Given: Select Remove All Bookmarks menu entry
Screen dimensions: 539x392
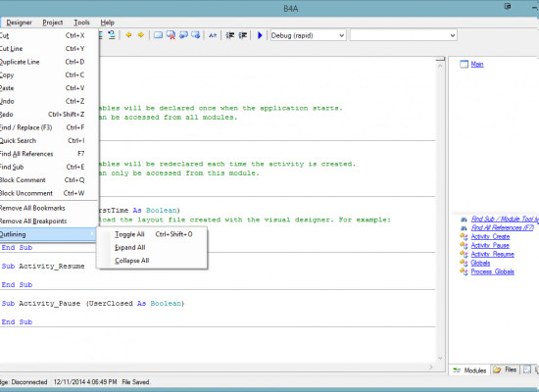Looking at the screenshot, I should click(48, 208).
